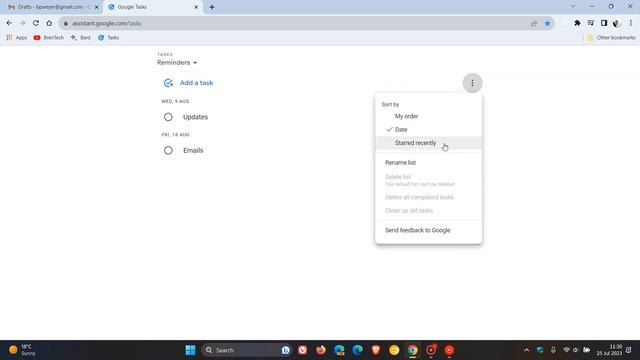
Task: Open the Tasks bookmark
Action: 109,38
